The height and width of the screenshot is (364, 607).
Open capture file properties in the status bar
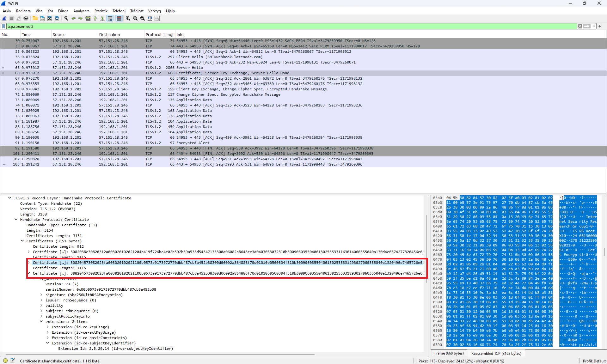13,361
